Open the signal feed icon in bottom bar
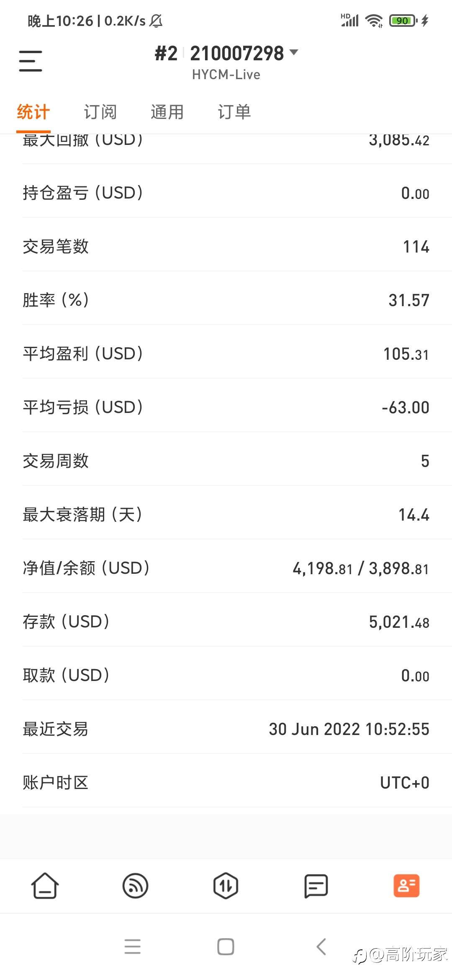 coord(135,886)
